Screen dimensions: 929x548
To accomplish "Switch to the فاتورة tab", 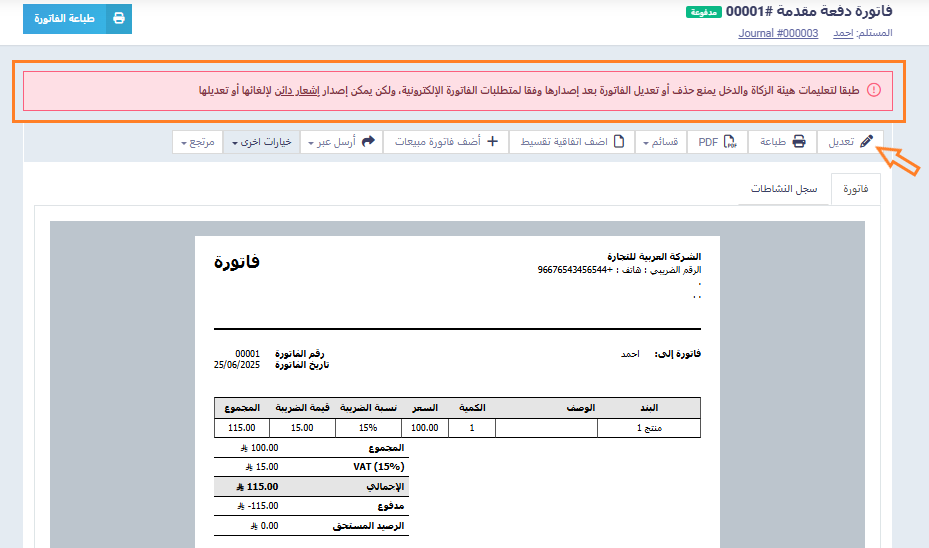I will [x=856, y=189].
